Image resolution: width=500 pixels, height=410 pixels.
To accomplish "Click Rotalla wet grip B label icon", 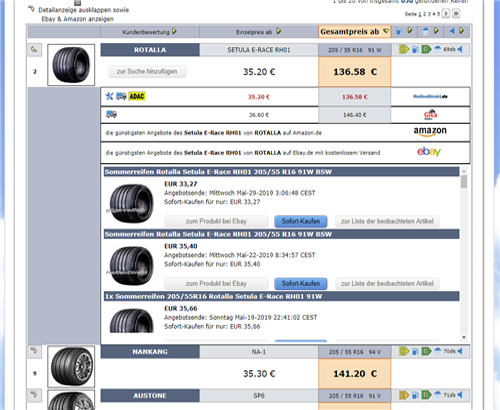I will 426,50.
